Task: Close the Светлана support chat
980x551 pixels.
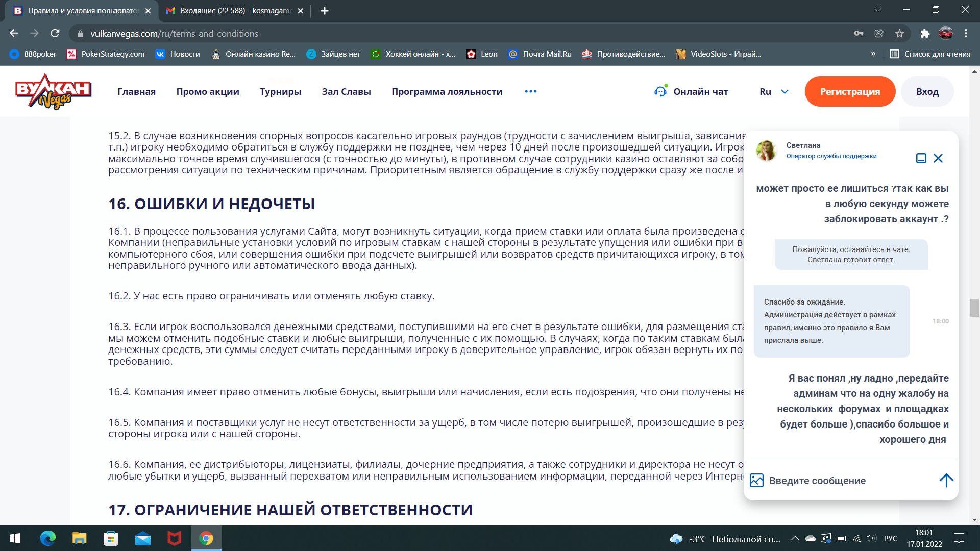Action: click(938, 158)
